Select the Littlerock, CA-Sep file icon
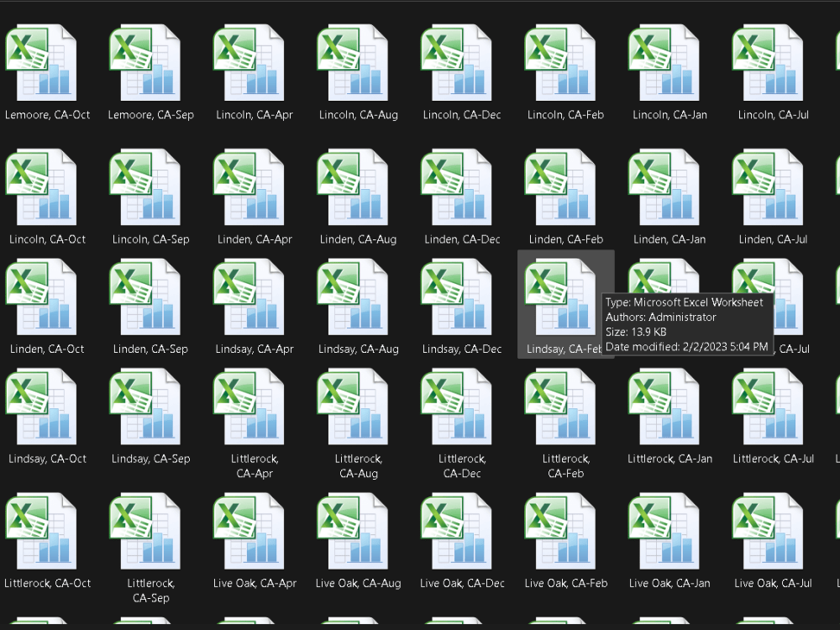The image size is (840, 630). pyautogui.click(x=145, y=532)
